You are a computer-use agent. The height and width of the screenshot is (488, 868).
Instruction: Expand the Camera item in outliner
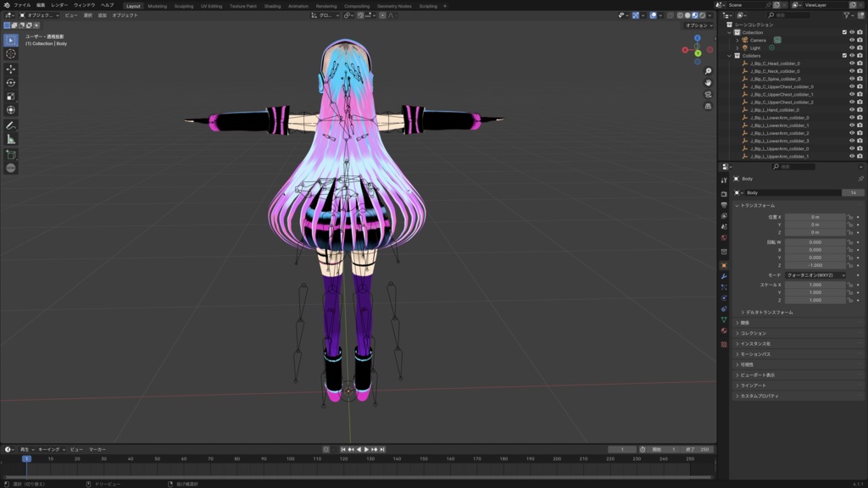click(737, 41)
